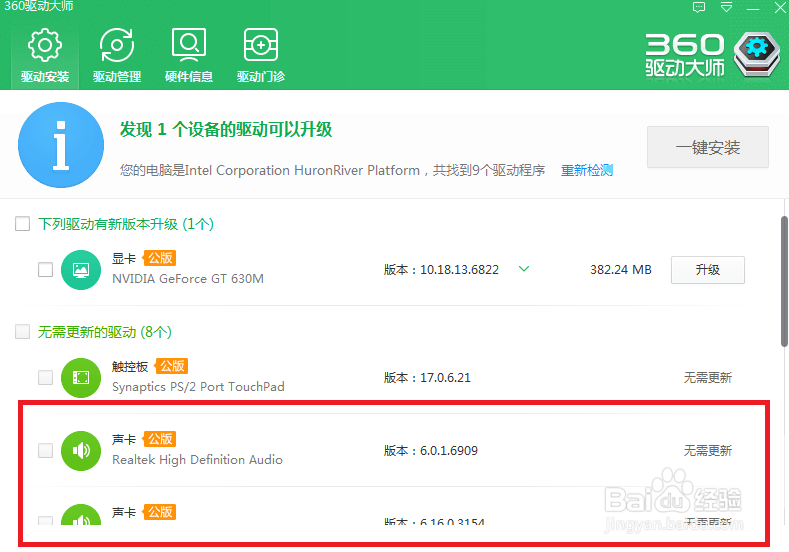Open the title bar dropdown menu icon
Image resolution: width=789 pixels, height=552 pixels.
(x=726, y=7)
